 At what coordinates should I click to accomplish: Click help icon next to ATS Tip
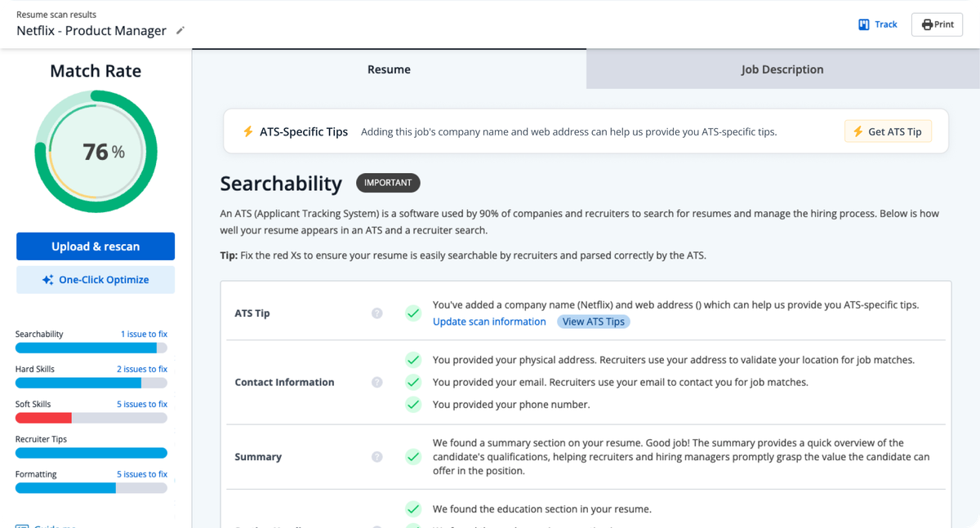(x=376, y=313)
